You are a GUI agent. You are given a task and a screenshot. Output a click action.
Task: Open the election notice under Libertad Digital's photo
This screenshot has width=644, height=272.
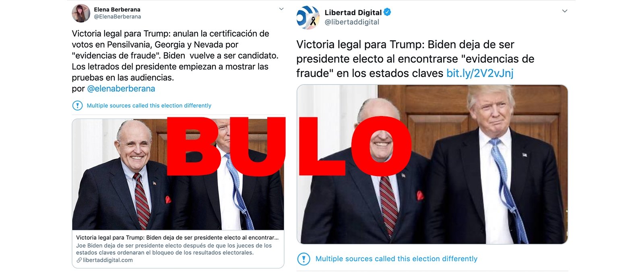(x=396, y=259)
